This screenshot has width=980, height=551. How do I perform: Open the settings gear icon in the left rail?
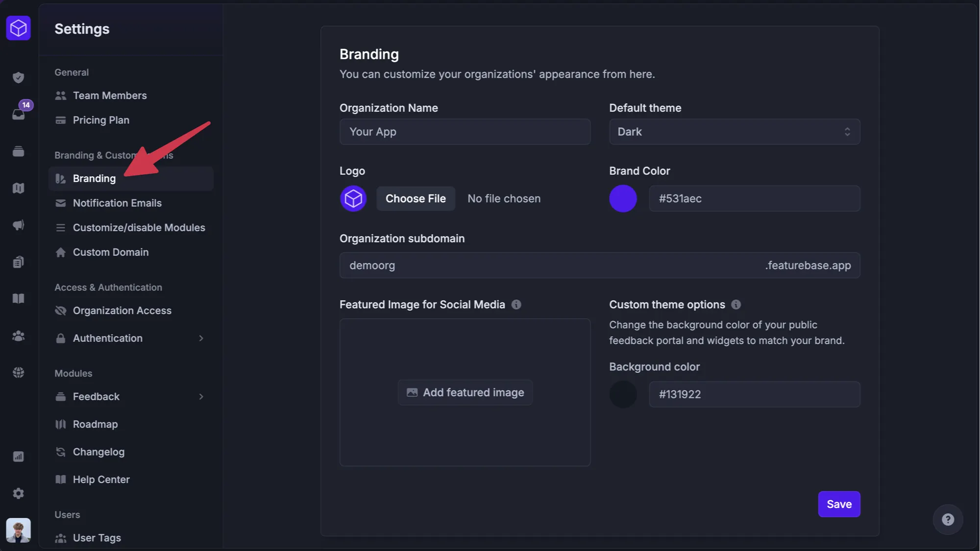coord(18,493)
